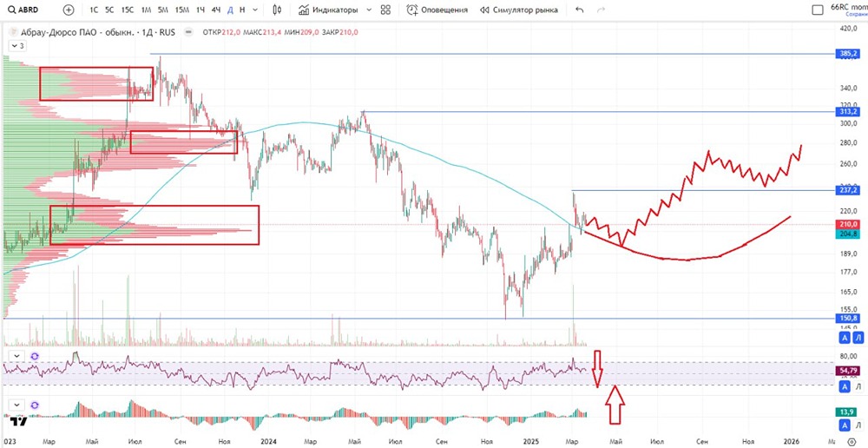Image resolution: width=868 pixels, height=448 pixels.
Task: Open symbol search for ABRD
Action: point(23,10)
